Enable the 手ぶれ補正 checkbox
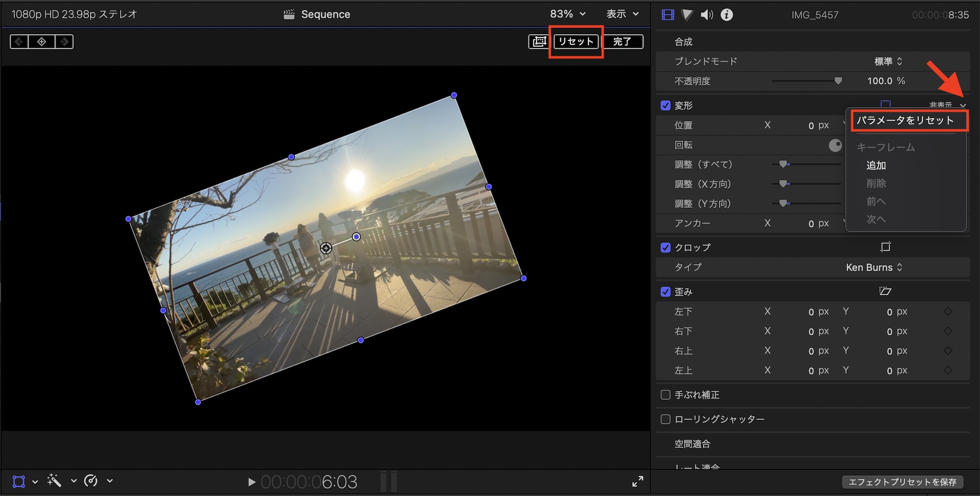 (x=665, y=395)
